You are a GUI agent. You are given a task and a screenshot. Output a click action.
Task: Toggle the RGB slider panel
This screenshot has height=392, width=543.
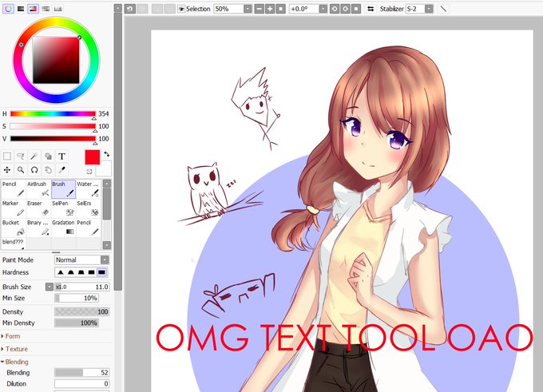[x=21, y=9]
